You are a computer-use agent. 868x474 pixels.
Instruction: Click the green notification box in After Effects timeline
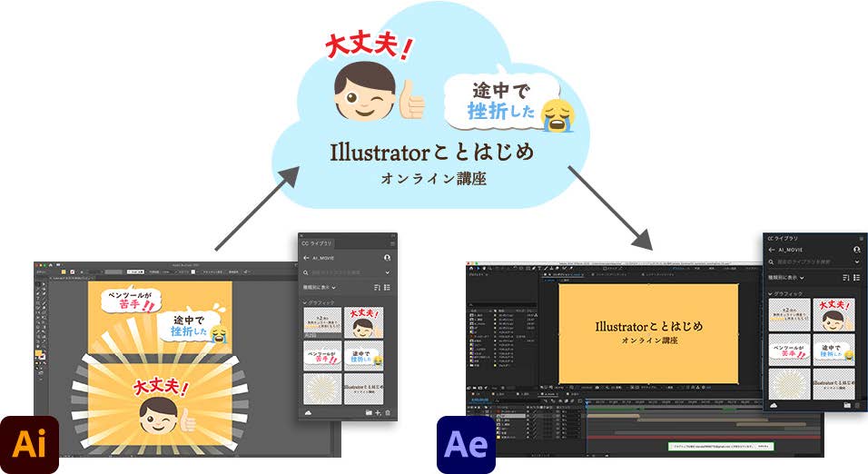pos(721,446)
